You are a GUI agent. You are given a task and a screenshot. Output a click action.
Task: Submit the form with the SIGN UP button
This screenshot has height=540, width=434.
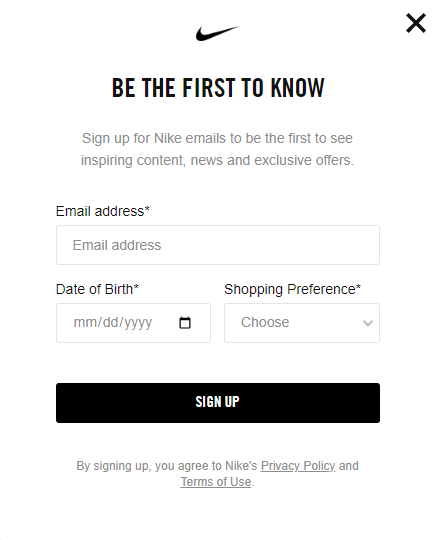coord(218,403)
